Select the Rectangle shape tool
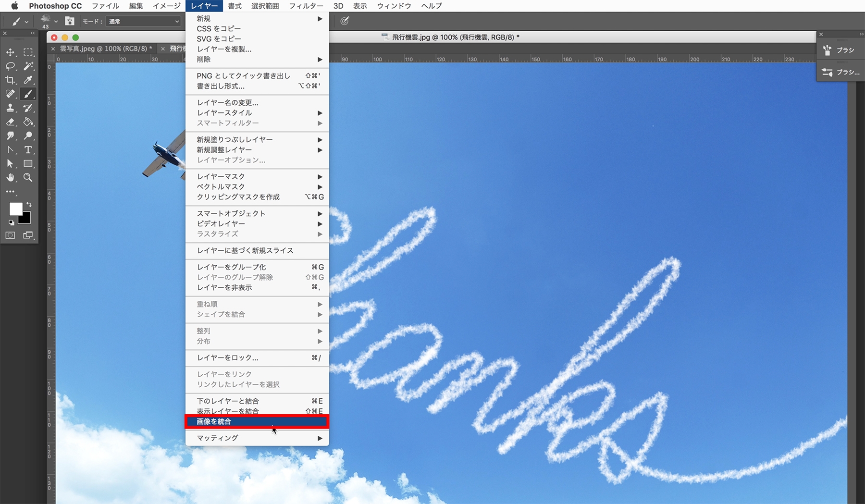 (28, 163)
